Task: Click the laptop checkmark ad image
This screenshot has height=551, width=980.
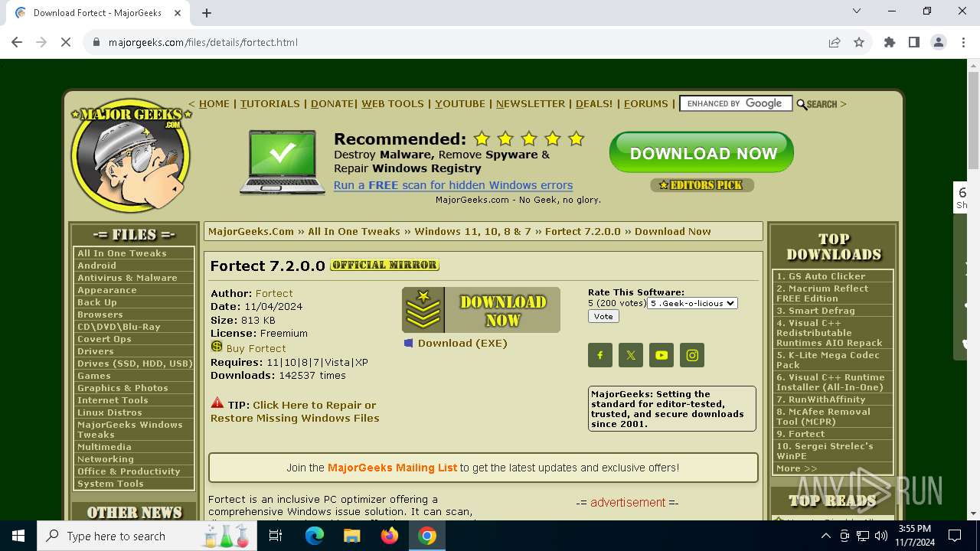Action: 283,161
